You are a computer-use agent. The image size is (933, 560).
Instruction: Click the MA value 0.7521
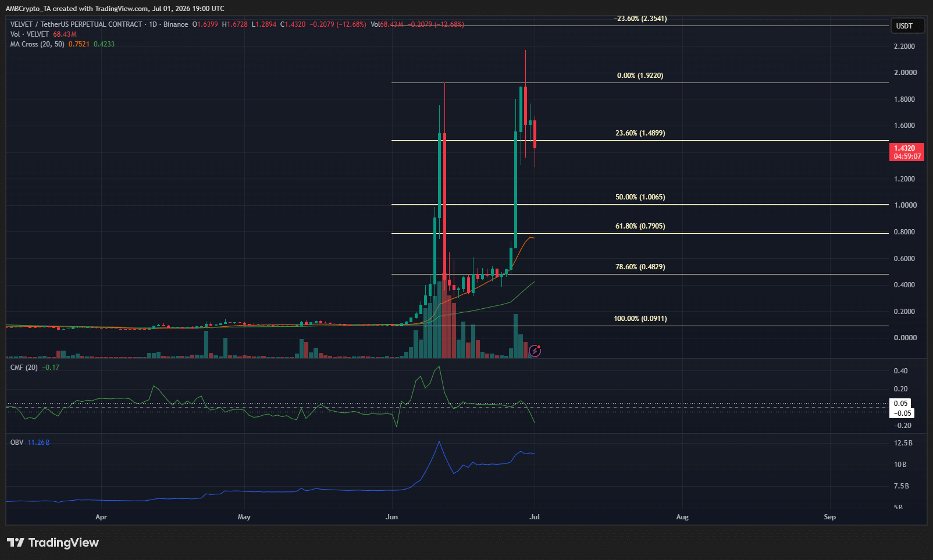[79, 44]
